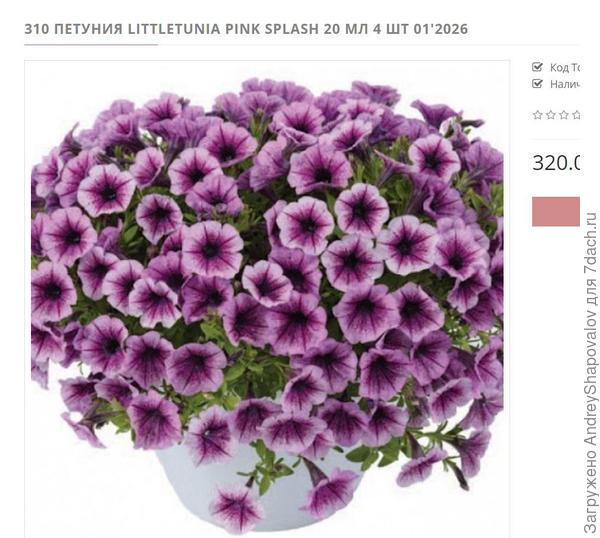Click the Petunia Littletunia Pink Splash title
This screenshot has height=538, width=600.
(x=246, y=29)
